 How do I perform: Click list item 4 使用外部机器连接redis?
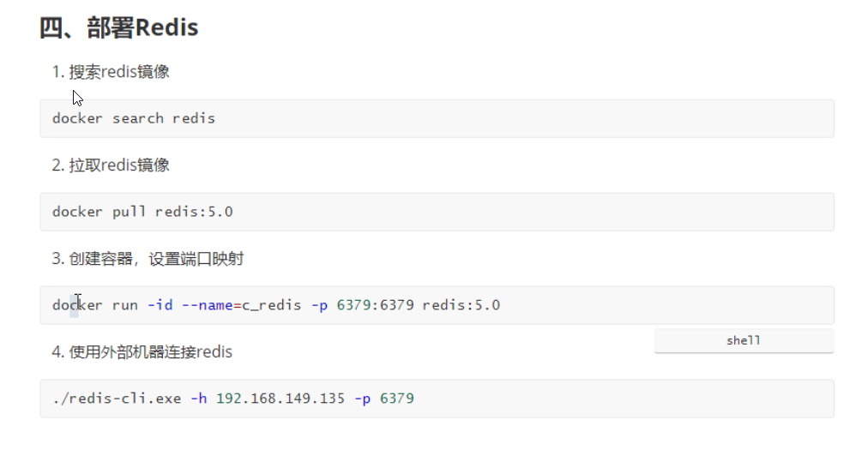click(142, 351)
